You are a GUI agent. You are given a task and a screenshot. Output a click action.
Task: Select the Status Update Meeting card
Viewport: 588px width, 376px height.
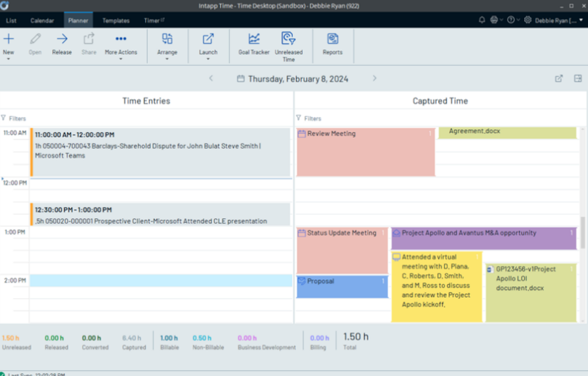[342, 250]
